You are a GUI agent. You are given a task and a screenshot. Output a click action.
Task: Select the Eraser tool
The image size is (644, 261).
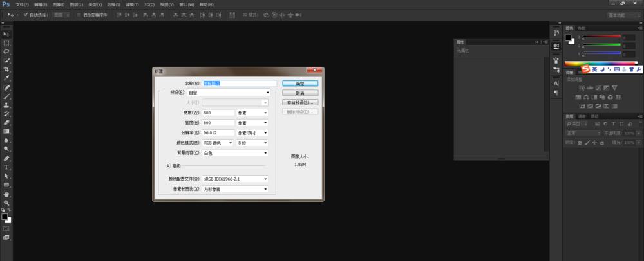click(6, 123)
